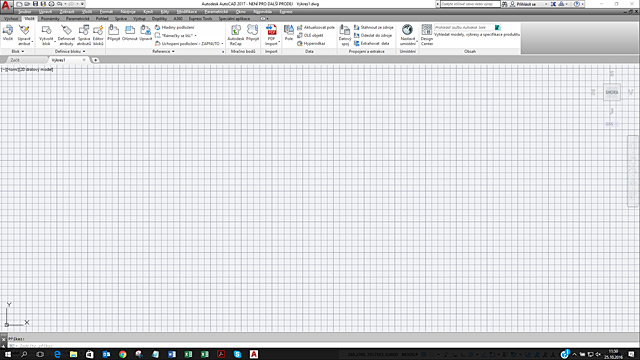Image resolution: width=640 pixels, height=360 pixels.
Task: Click the Definovat atributy icon
Action: click(66, 35)
